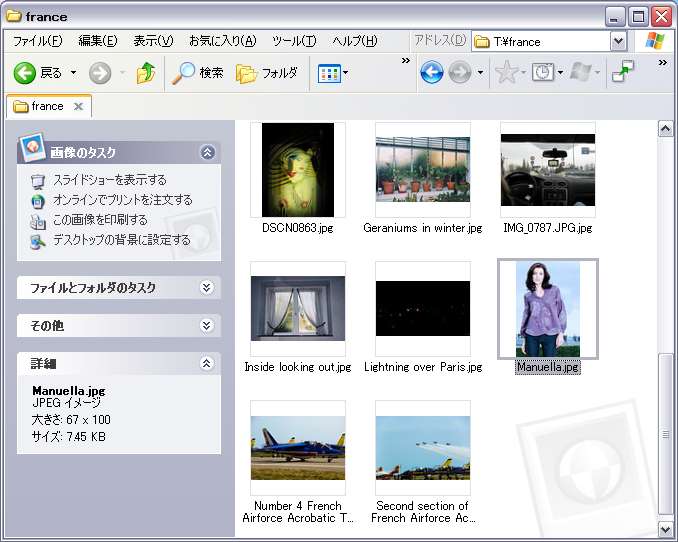Image resolution: width=678 pixels, height=542 pixels.
Task: Click スライドショーを表示する link
Action: click(110, 180)
